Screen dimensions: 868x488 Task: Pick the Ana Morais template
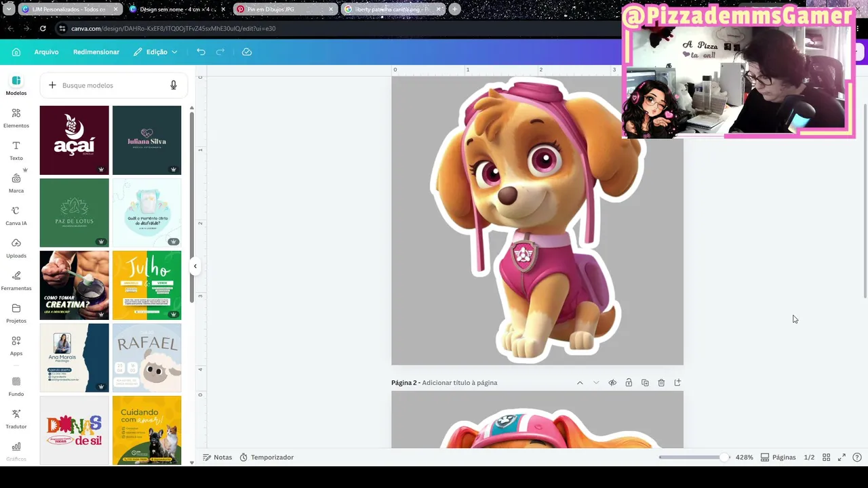pyautogui.click(x=75, y=358)
